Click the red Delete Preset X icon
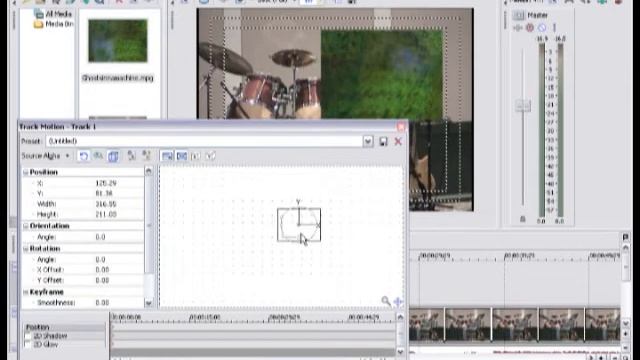This screenshot has height=360, width=640. tap(398, 142)
